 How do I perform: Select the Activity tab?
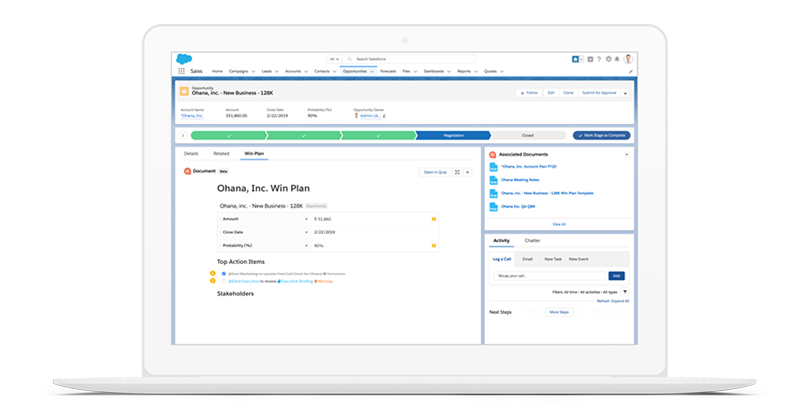click(501, 240)
